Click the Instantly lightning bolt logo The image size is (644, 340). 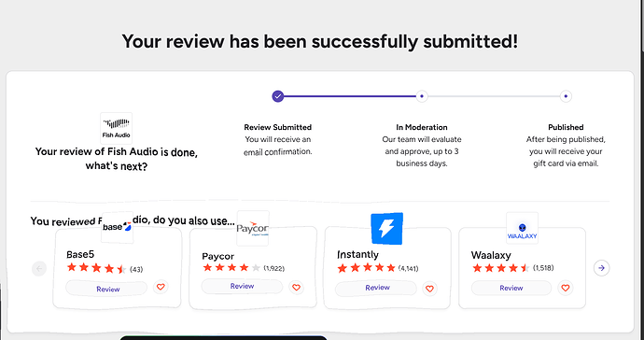coord(386,228)
